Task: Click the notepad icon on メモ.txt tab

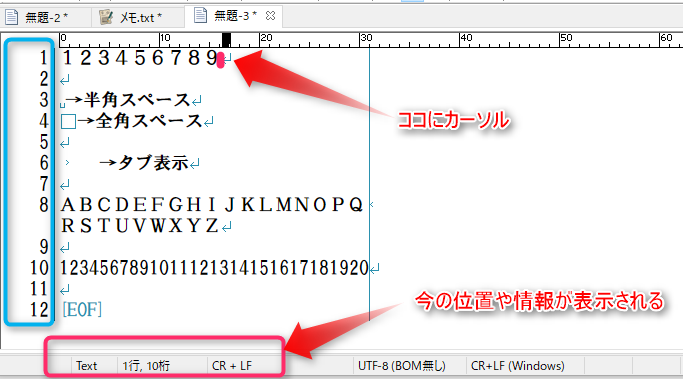Action: (x=106, y=17)
